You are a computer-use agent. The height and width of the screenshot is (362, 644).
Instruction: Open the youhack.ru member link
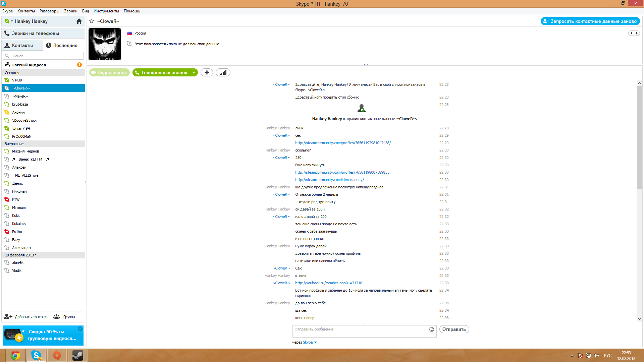(x=329, y=283)
